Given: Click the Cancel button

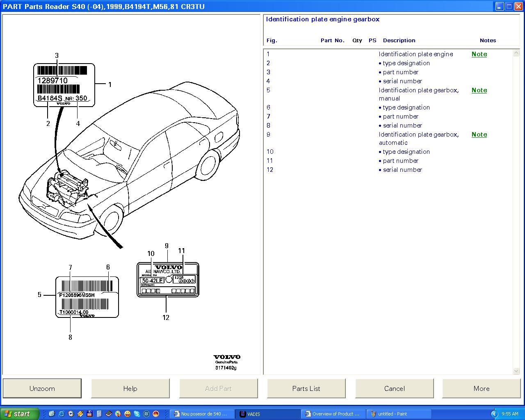Looking at the screenshot, I should point(394,388).
